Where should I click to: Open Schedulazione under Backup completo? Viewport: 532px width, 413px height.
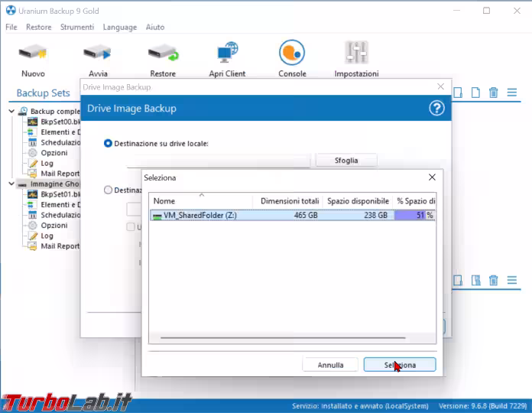[54, 142]
